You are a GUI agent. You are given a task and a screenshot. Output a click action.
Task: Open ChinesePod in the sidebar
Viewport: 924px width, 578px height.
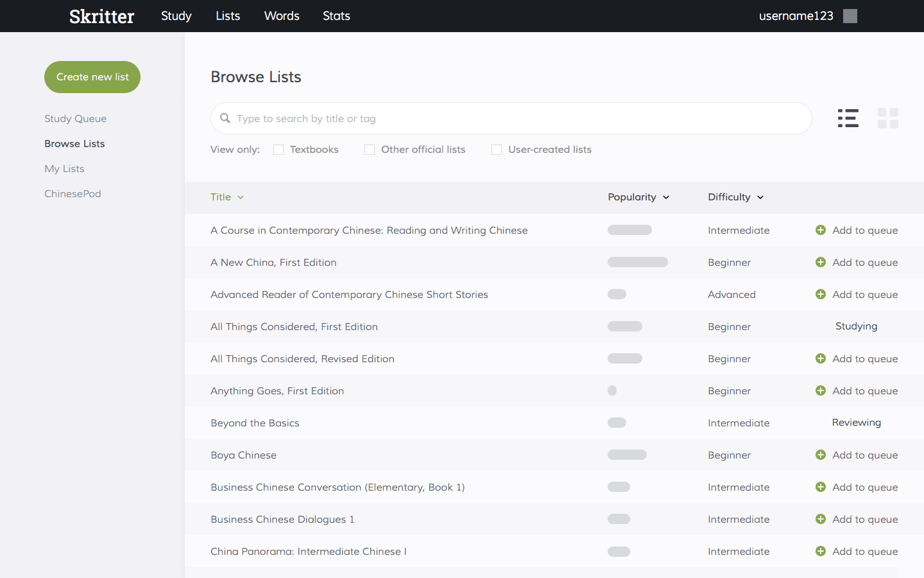click(x=73, y=194)
